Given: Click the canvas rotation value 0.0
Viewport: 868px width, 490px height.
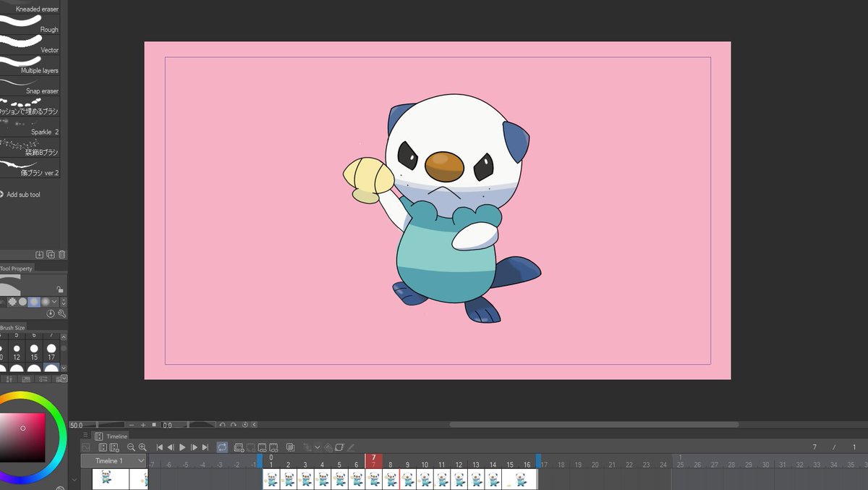Looking at the screenshot, I should pos(167,425).
